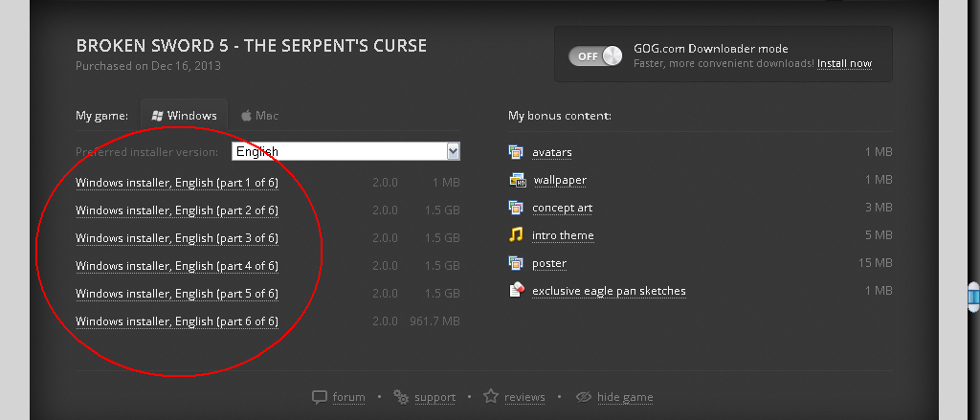Image resolution: width=980 pixels, height=420 pixels.
Task: Switch to the Windows tab
Action: click(x=185, y=116)
